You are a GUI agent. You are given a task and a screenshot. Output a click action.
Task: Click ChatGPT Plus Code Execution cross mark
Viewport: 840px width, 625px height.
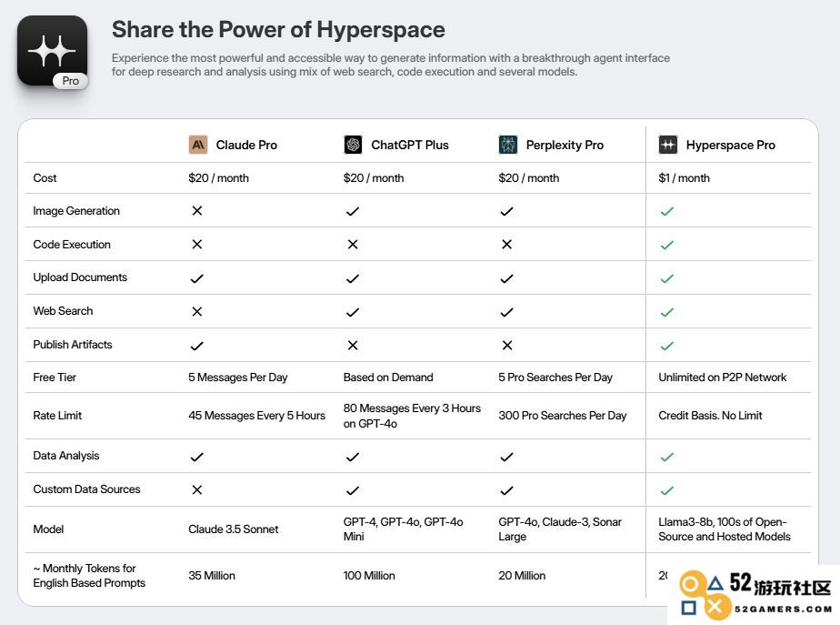pyautogui.click(x=353, y=245)
